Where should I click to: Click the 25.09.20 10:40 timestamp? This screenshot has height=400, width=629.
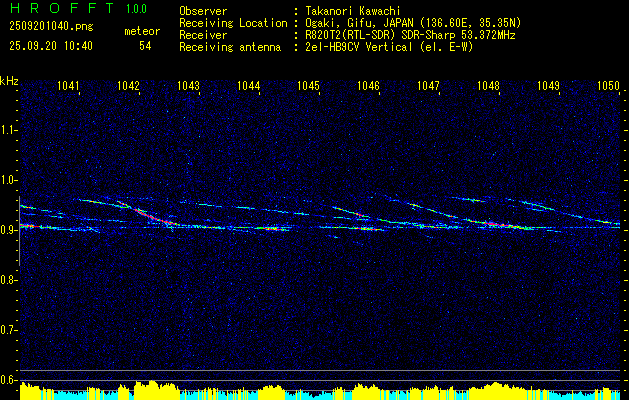(50, 46)
